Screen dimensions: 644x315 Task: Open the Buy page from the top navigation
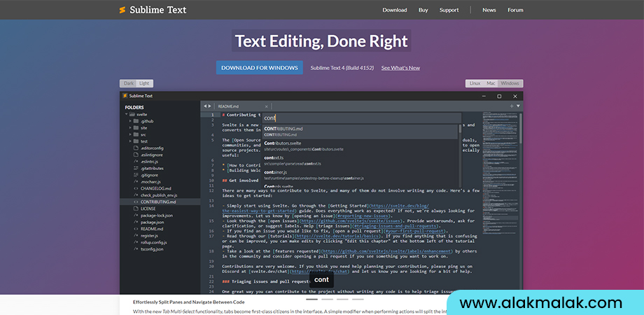(x=423, y=10)
